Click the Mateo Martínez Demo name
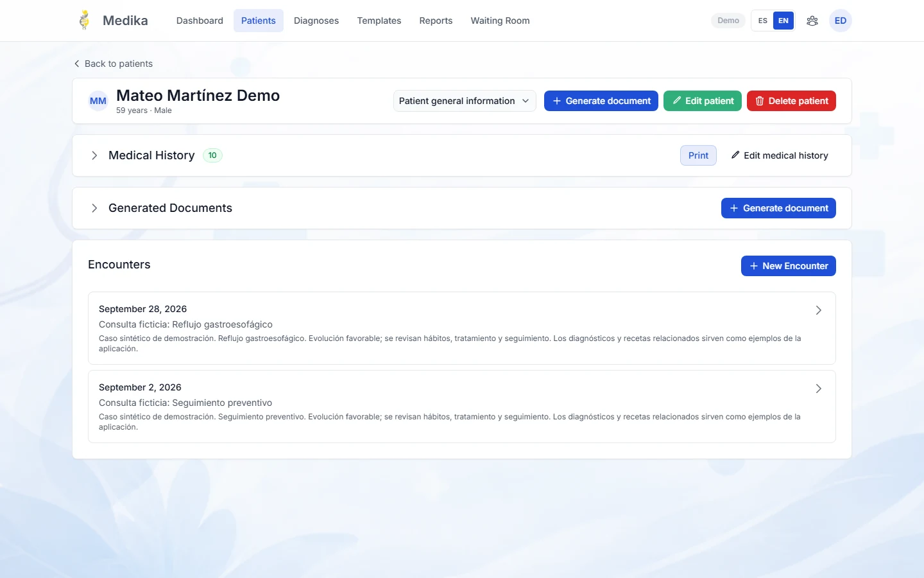The height and width of the screenshot is (578, 924). [198, 96]
